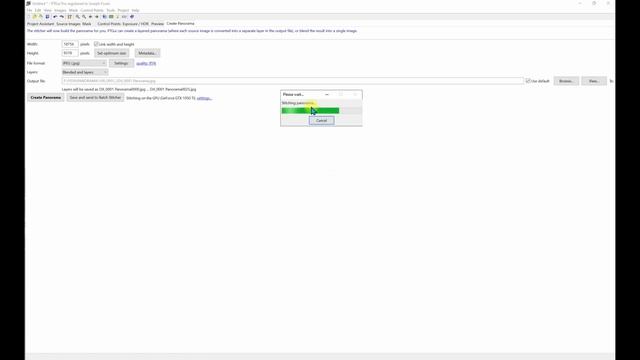Click the JPEG quality link
Viewport: 640px width, 360px height.
[146, 63]
